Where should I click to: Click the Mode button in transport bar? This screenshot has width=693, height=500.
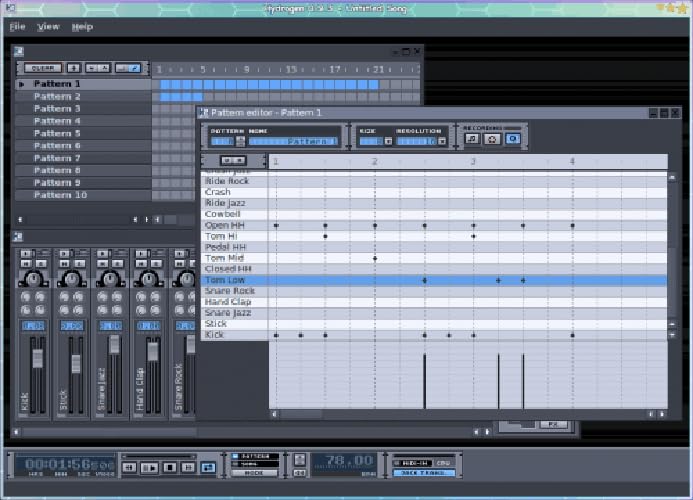255,472
